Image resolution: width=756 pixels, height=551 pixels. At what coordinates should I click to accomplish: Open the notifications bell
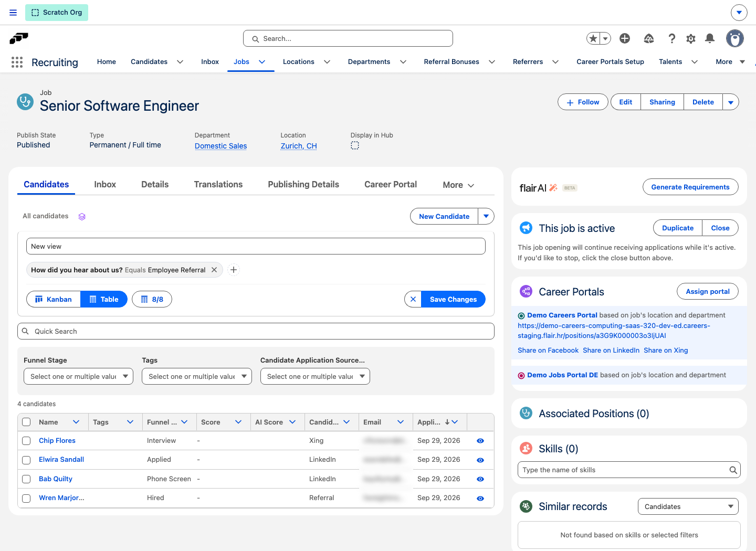click(710, 38)
